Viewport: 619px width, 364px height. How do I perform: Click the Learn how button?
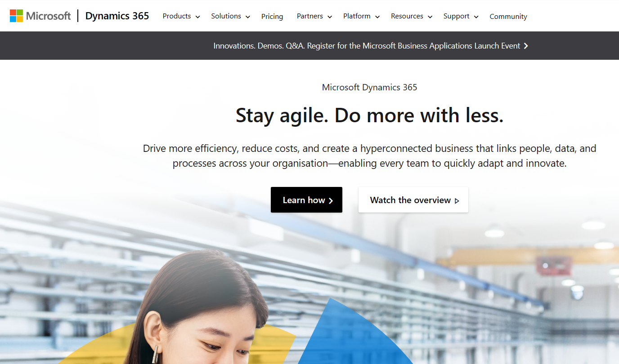click(306, 200)
